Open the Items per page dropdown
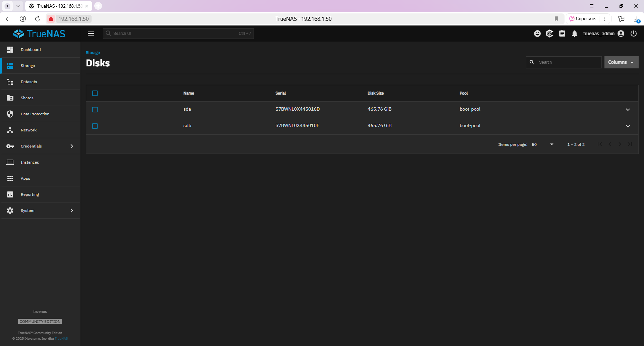The image size is (644, 346). (x=542, y=145)
